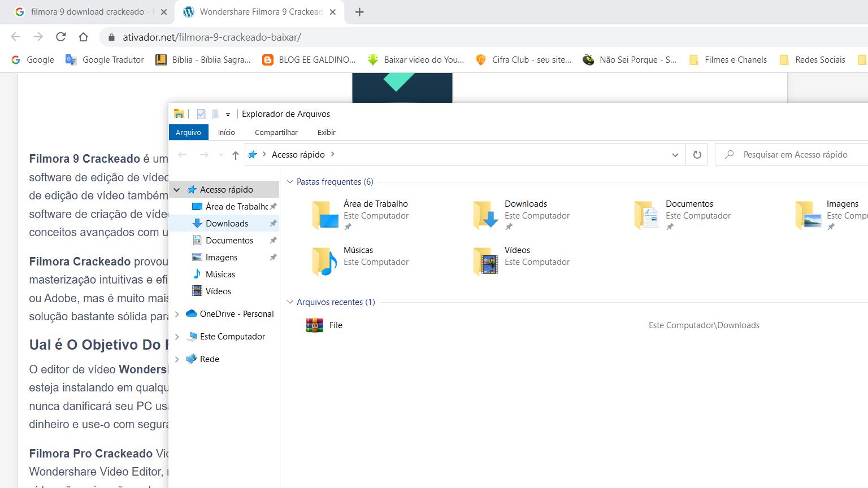This screenshot has width=868, height=488.
Task: Open the WinRAR archive named File
Action: [x=315, y=325]
